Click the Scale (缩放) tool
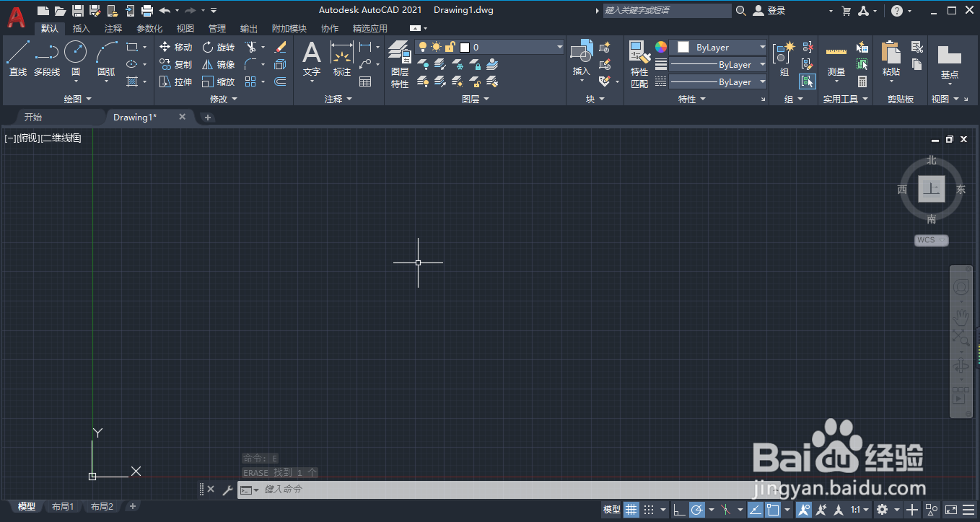980x522 pixels. 219,81
